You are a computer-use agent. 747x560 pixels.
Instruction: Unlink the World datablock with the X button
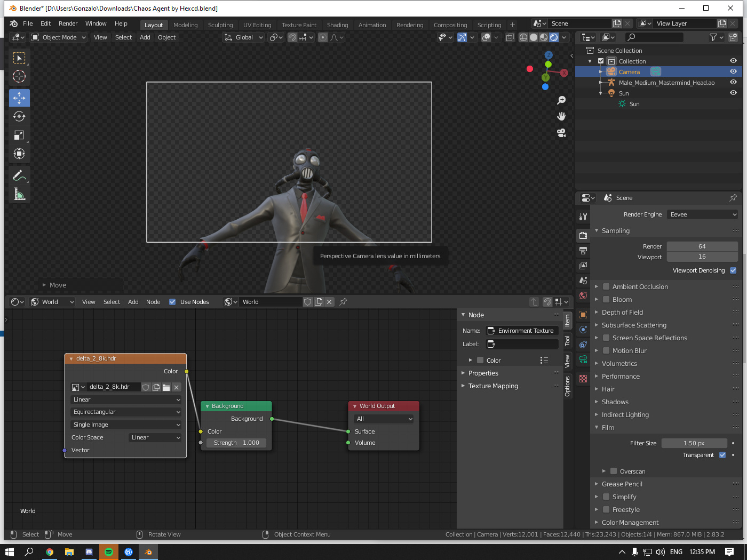pyautogui.click(x=329, y=301)
